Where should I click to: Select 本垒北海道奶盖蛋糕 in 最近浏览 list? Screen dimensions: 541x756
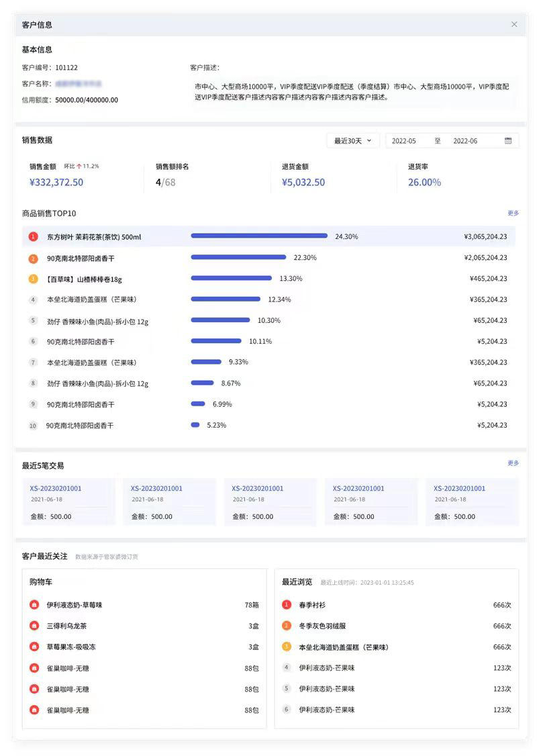pyautogui.click(x=344, y=647)
